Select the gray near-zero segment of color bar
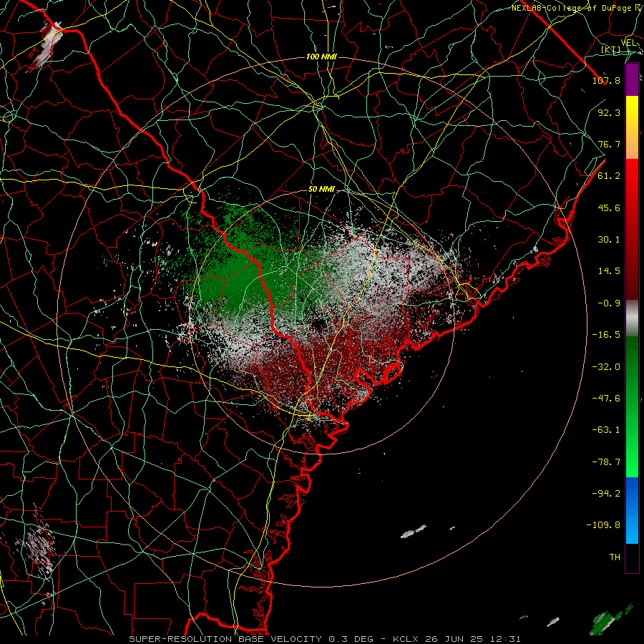 (632, 318)
